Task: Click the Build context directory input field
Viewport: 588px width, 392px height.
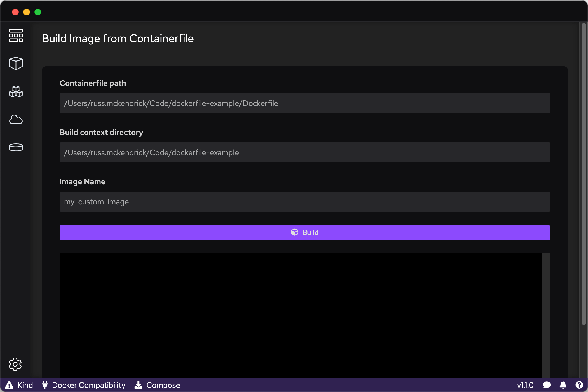Action: click(x=305, y=152)
